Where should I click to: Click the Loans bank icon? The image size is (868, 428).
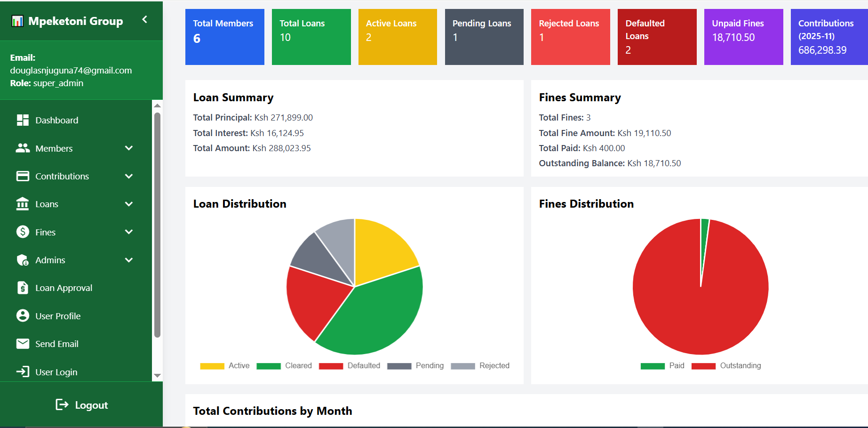(x=23, y=204)
